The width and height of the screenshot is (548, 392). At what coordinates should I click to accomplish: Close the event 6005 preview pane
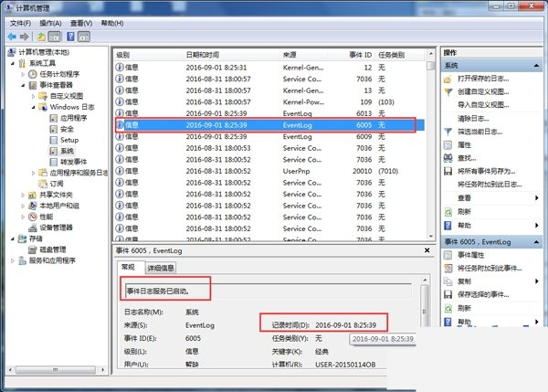click(x=427, y=250)
